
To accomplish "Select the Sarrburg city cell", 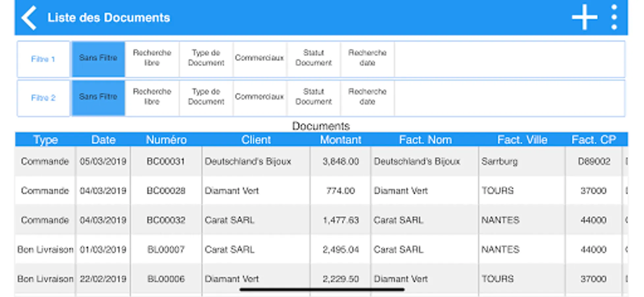I will pyautogui.click(x=522, y=161).
